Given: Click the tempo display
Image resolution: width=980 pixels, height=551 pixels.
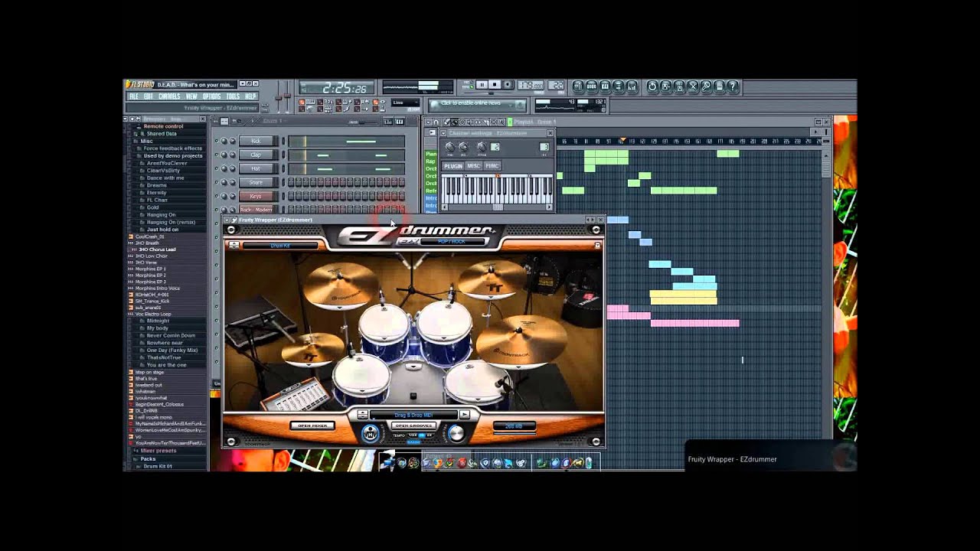Looking at the screenshot, I should coord(531,85).
